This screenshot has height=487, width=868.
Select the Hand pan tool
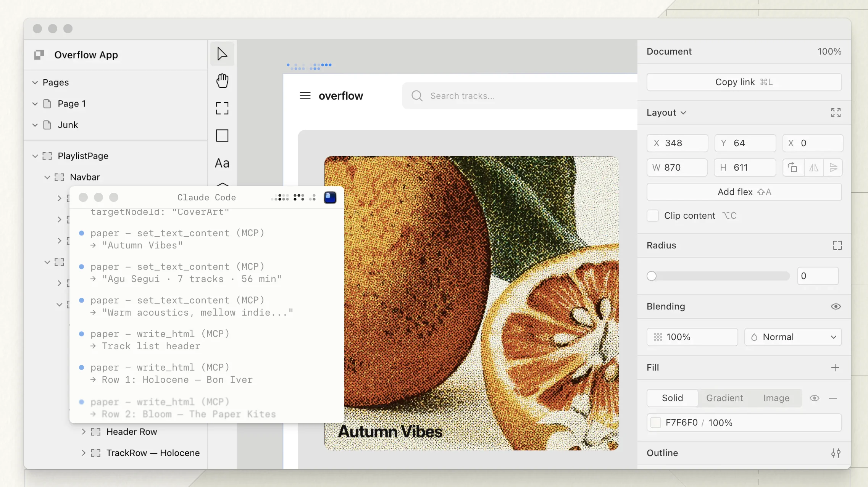point(222,81)
